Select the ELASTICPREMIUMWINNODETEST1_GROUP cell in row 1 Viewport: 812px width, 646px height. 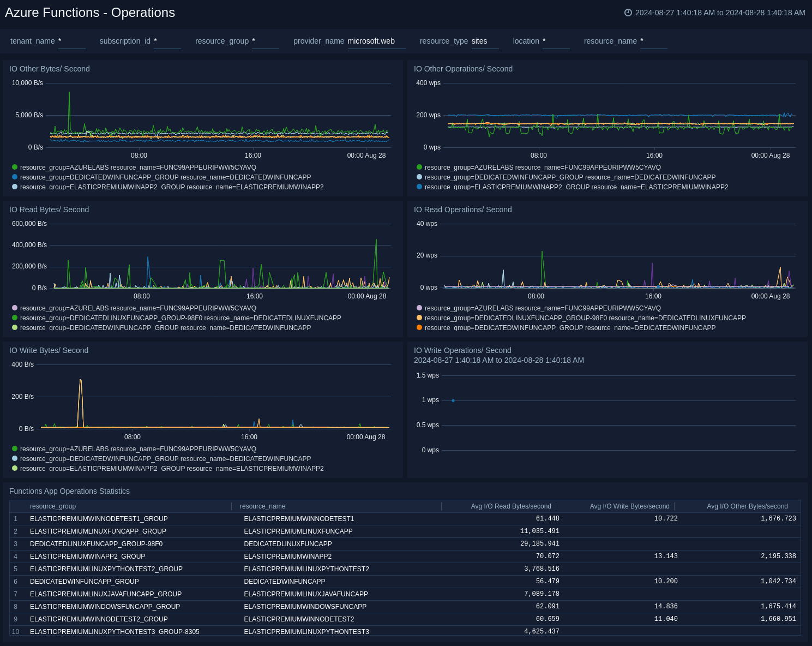(x=99, y=519)
